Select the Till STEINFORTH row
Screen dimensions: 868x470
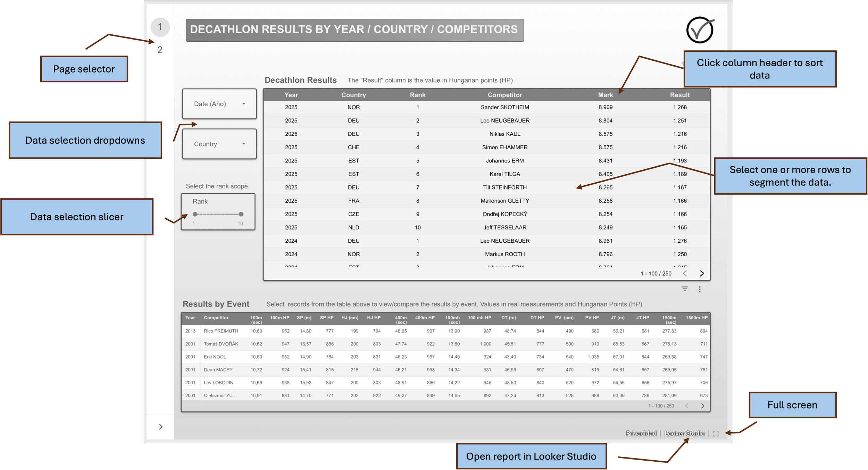504,187
